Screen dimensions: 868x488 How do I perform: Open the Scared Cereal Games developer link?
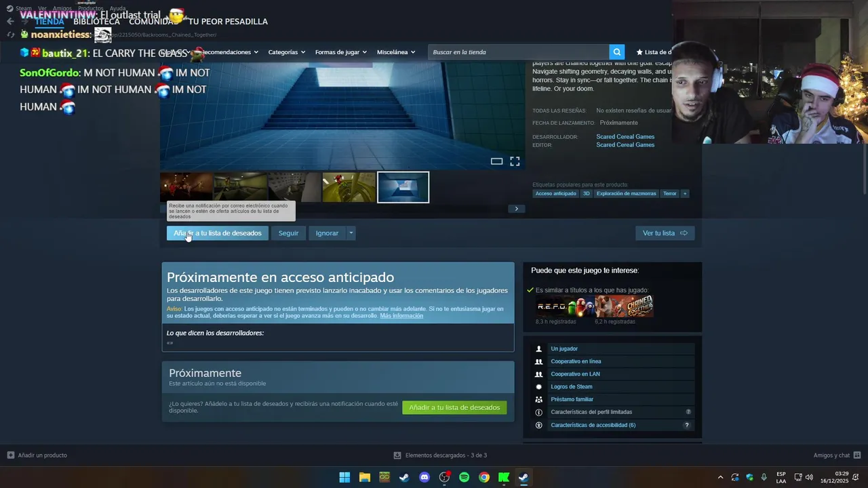(625, 137)
